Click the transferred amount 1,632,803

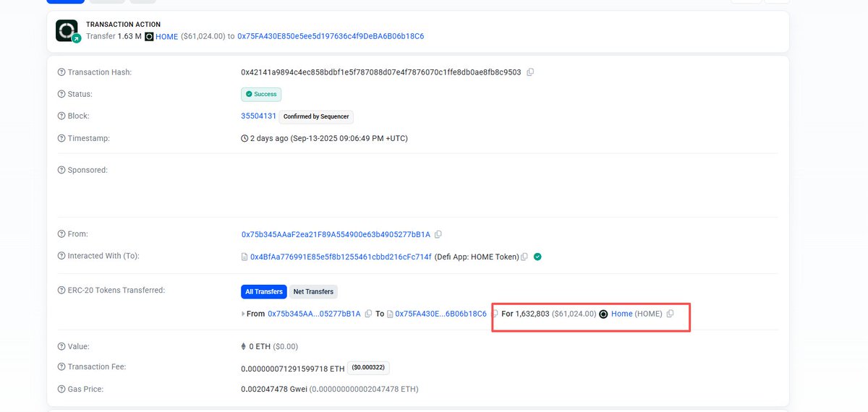532,314
